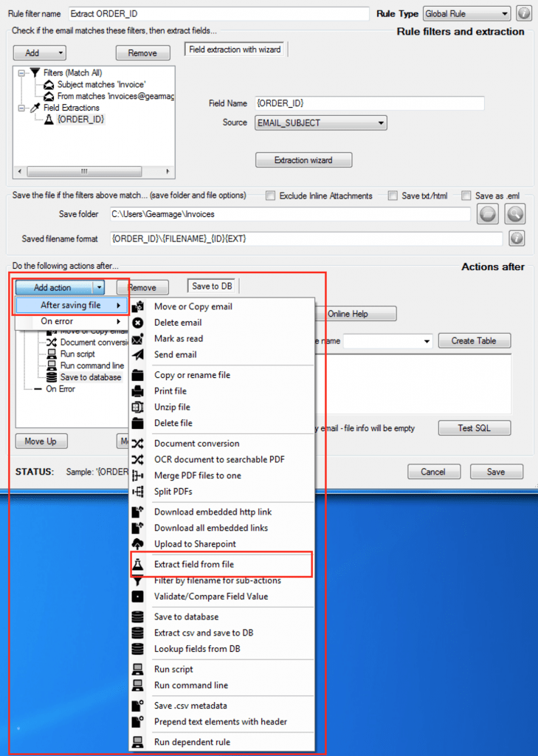Collapse the Filters (Match All) tree node
538x756 pixels.
pos(22,73)
